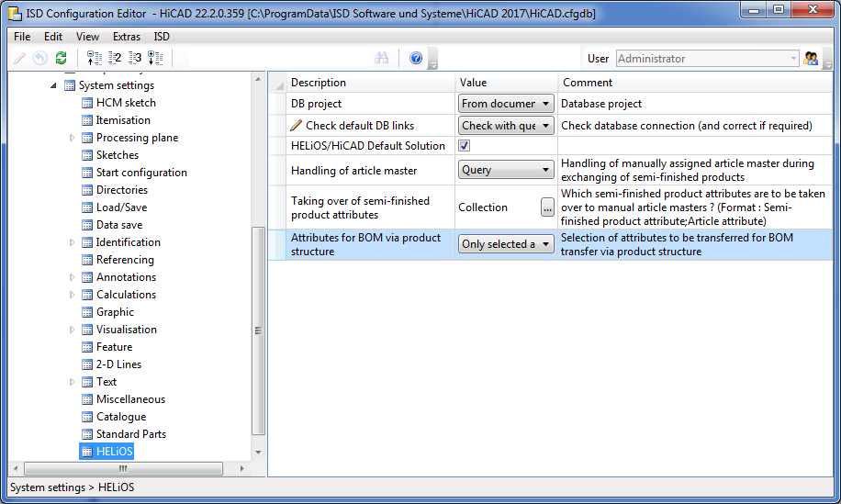
Task: Open Handling of article master Query dropdown
Action: [x=506, y=170]
